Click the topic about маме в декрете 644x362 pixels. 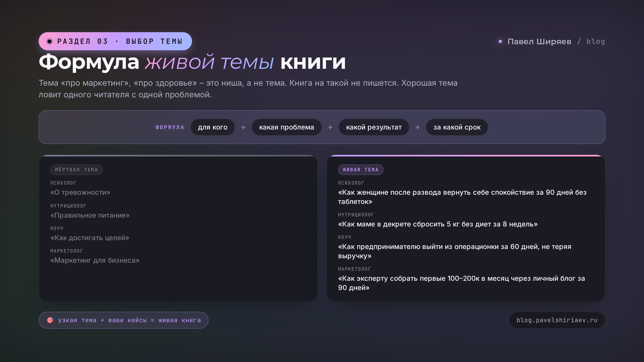438,224
